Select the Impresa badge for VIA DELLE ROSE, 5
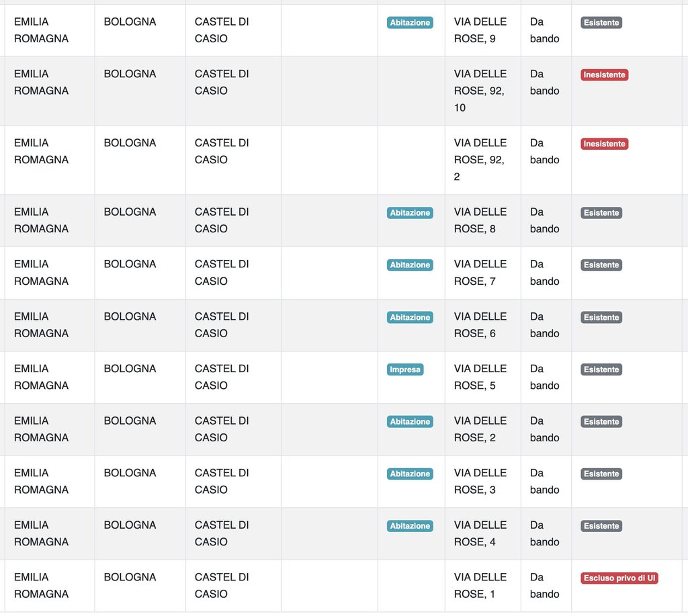This screenshot has width=688, height=616. point(405,369)
